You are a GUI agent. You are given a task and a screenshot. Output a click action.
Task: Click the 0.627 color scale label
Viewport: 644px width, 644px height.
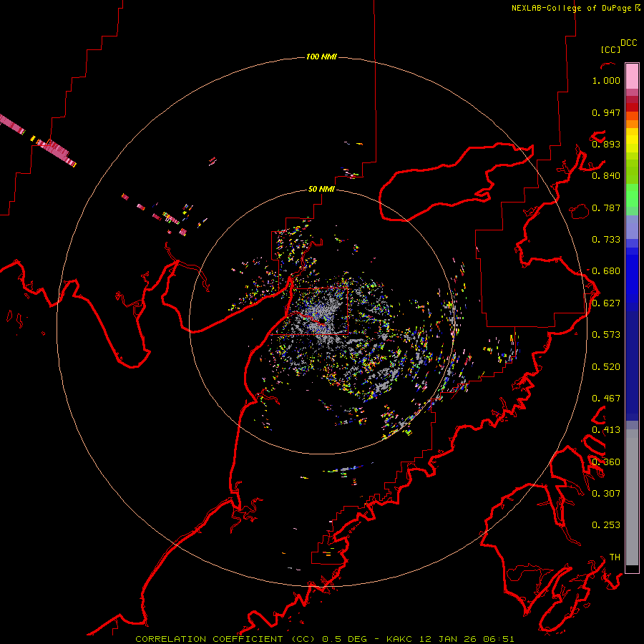click(x=606, y=303)
